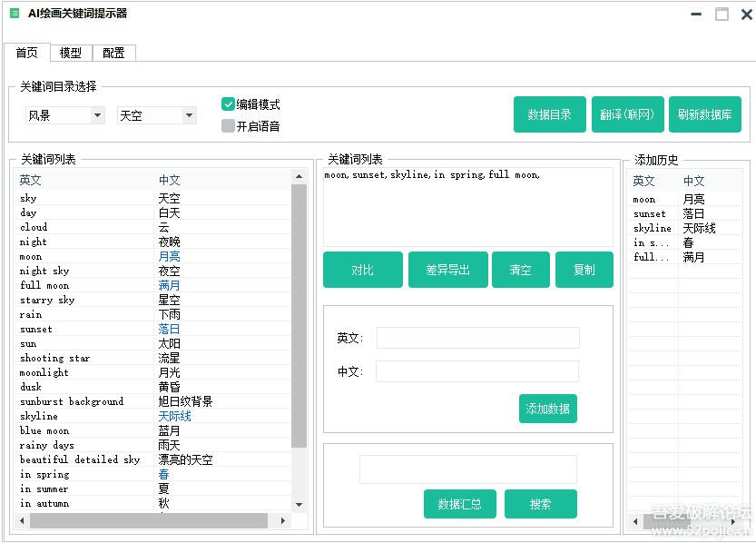Image resolution: width=756 pixels, height=543 pixels.
Task: Clear keywords with the 清空 button
Action: click(x=521, y=270)
